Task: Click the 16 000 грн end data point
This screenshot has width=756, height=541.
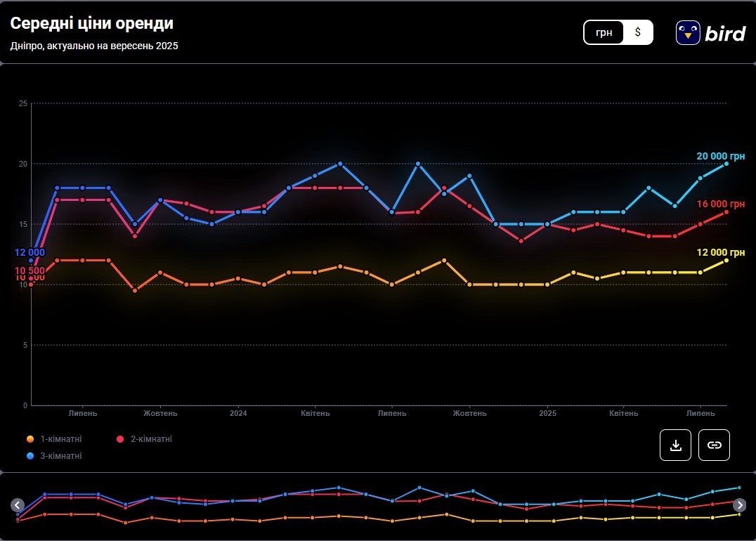Action: tap(726, 212)
